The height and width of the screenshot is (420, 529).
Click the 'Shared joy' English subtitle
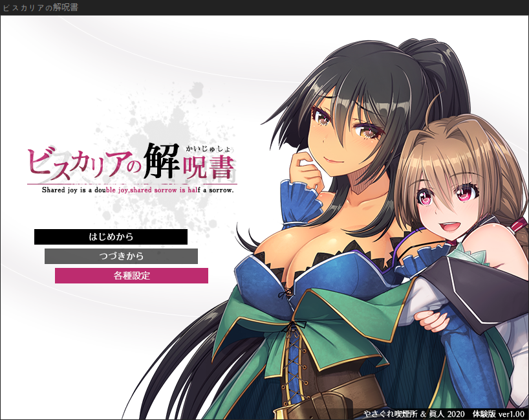coord(137,191)
